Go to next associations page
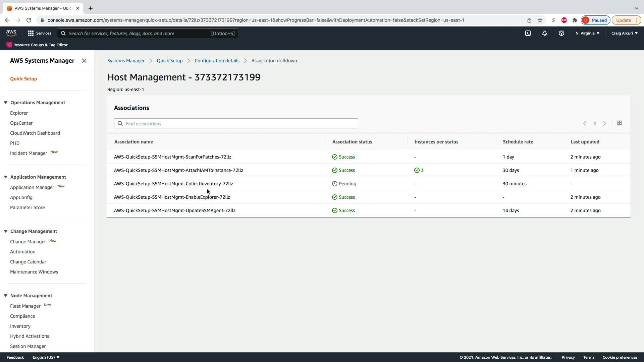 [x=604, y=123]
